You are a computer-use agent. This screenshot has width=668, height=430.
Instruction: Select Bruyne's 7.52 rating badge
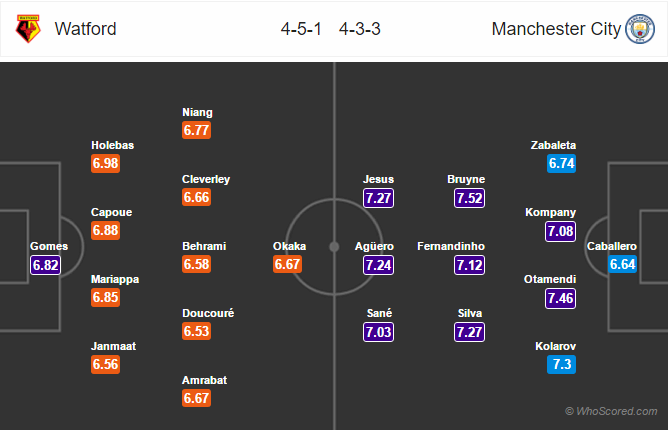[469, 198]
